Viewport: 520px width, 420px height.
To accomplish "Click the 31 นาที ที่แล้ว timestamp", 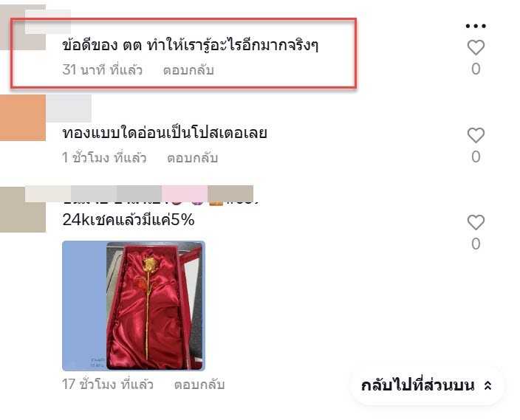I will pos(103,70).
